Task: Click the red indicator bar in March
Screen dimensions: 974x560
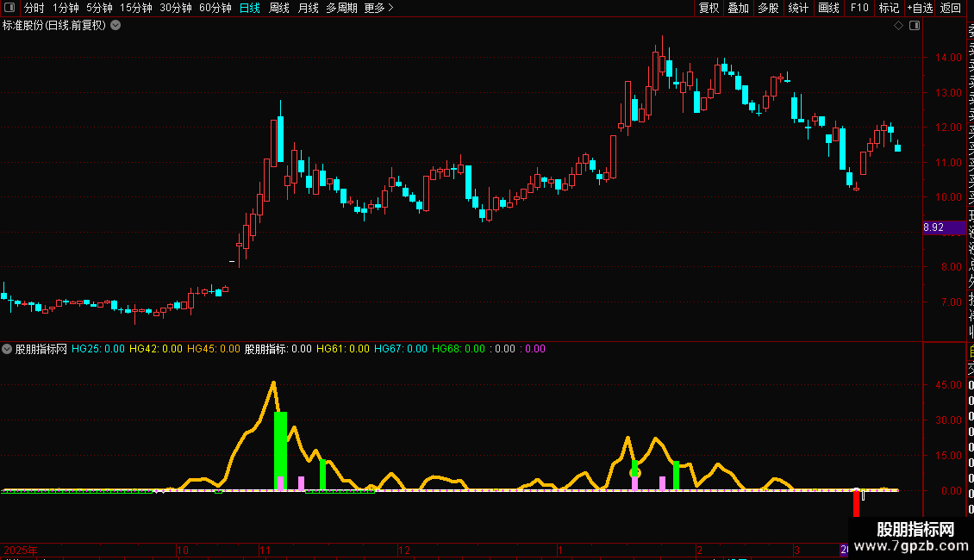Action: [x=856, y=503]
